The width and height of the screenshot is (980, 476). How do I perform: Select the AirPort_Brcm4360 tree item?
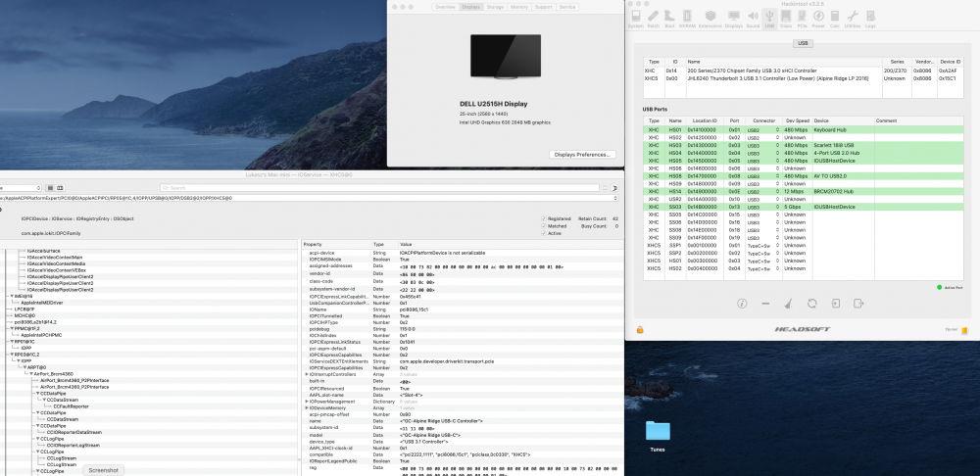[54, 373]
